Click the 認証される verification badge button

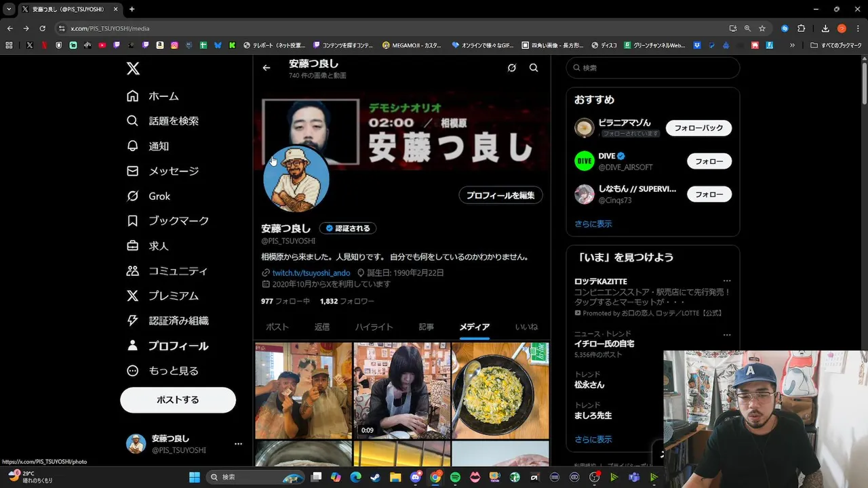[348, 228]
